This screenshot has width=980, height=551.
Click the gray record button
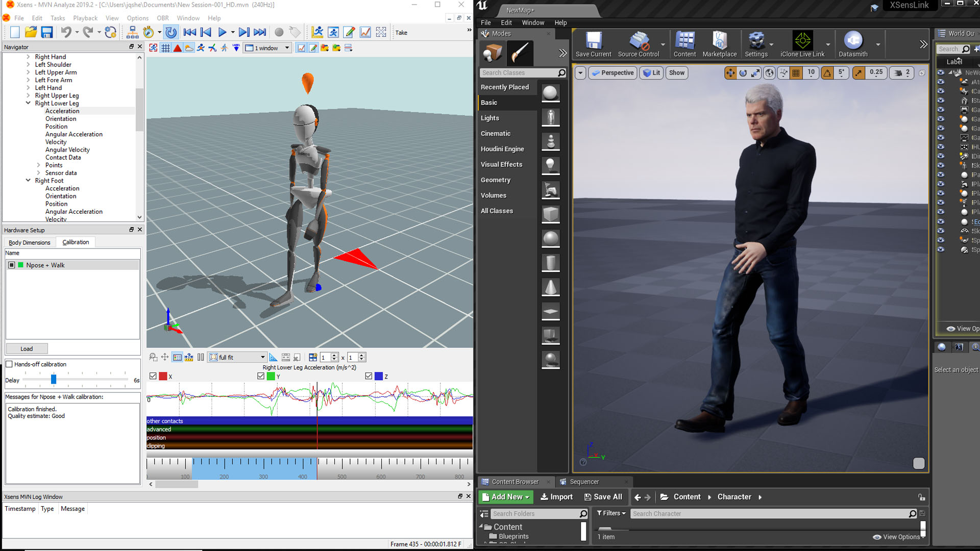(x=279, y=33)
